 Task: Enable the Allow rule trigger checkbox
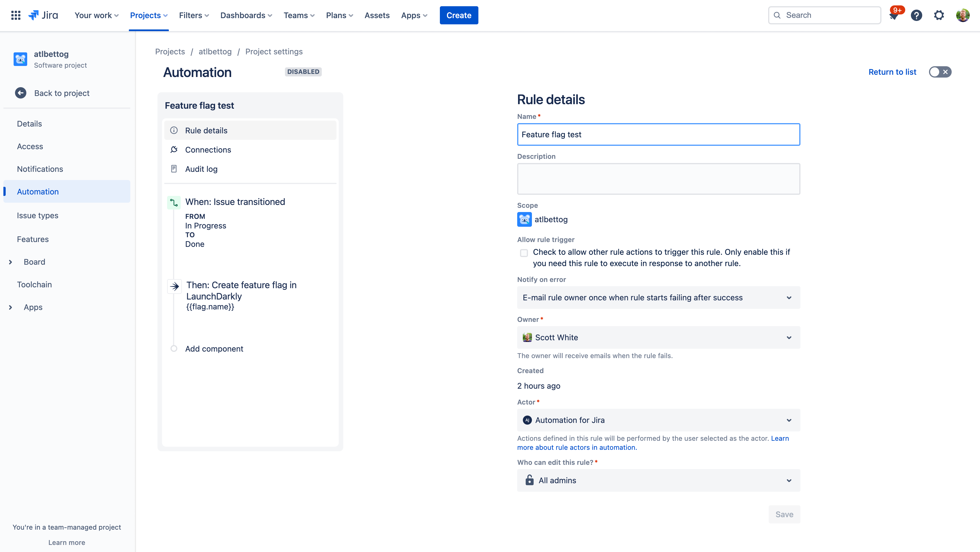point(524,253)
